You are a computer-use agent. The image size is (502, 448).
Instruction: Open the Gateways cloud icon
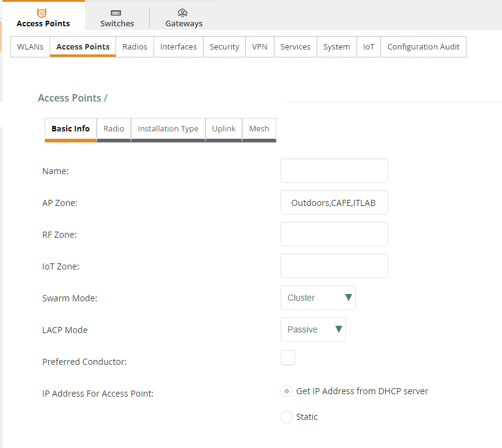pyautogui.click(x=182, y=13)
